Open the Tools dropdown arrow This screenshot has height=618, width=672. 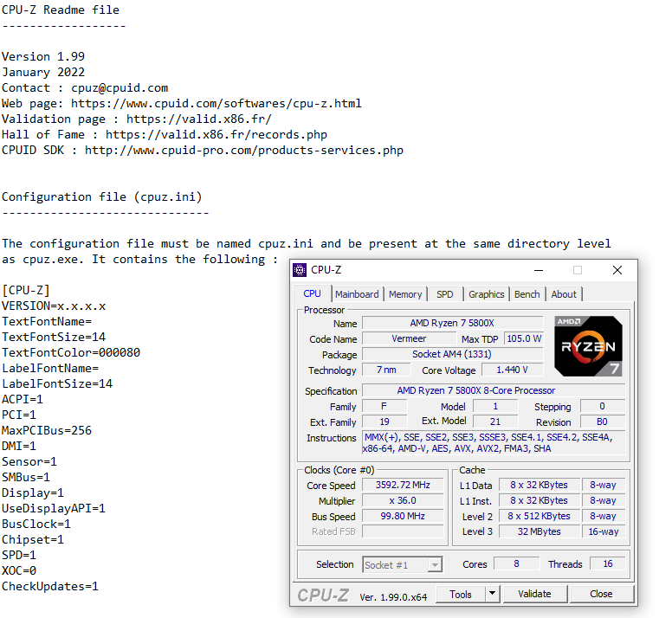tap(493, 594)
